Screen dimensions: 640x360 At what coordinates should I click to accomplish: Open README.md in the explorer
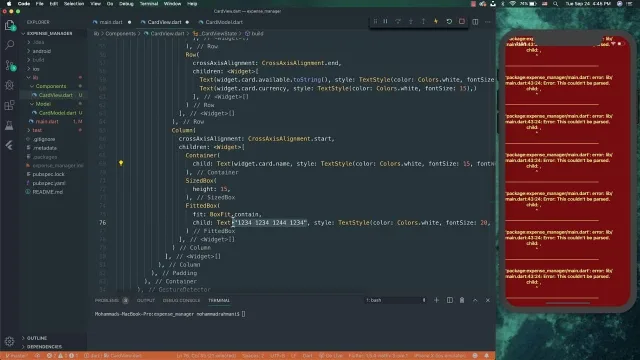pyautogui.click(x=48, y=192)
